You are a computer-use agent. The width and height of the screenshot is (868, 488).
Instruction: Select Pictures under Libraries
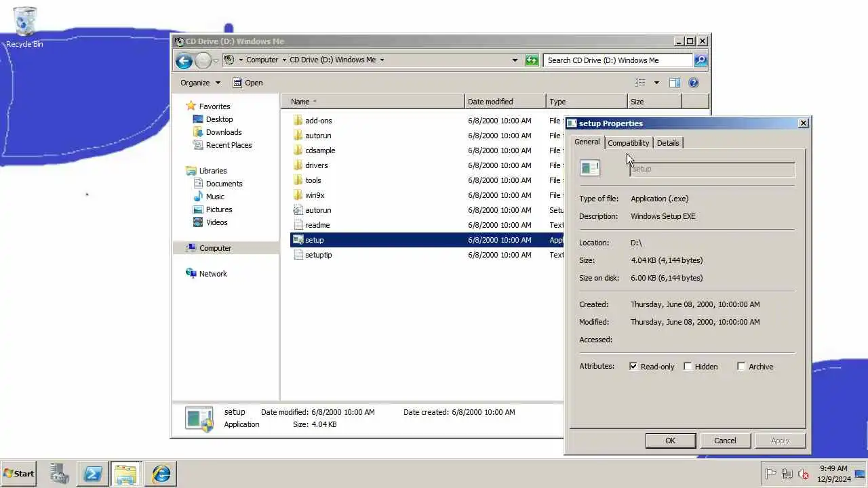219,209
